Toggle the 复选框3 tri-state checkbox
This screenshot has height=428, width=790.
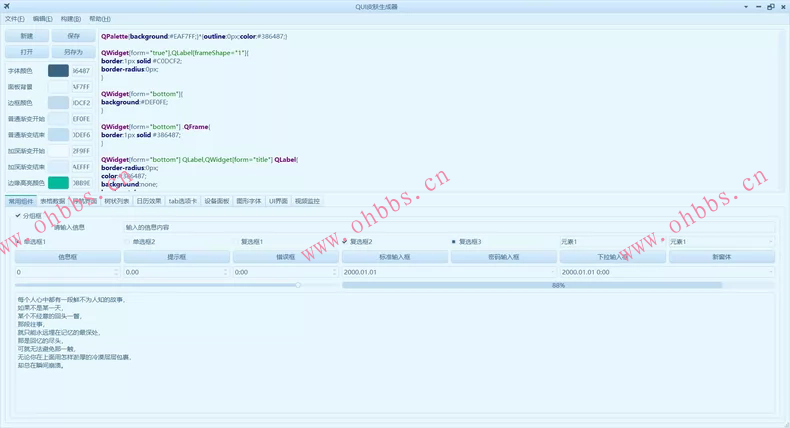click(x=454, y=242)
